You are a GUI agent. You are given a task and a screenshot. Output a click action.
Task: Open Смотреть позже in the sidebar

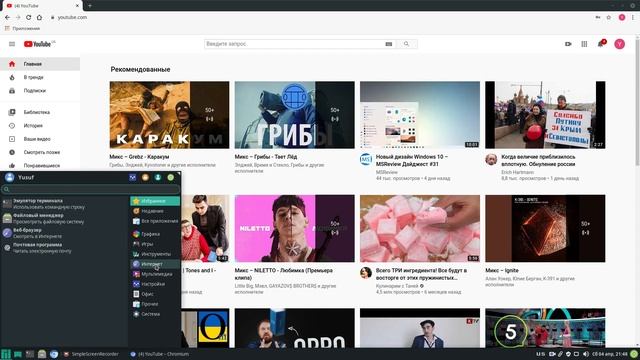coord(40,152)
